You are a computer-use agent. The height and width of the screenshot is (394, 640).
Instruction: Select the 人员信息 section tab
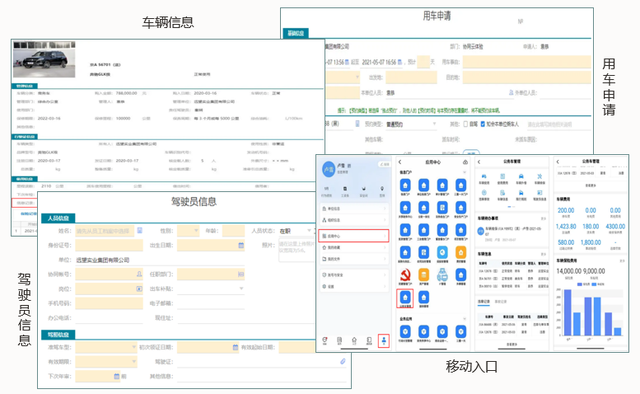click(58, 218)
